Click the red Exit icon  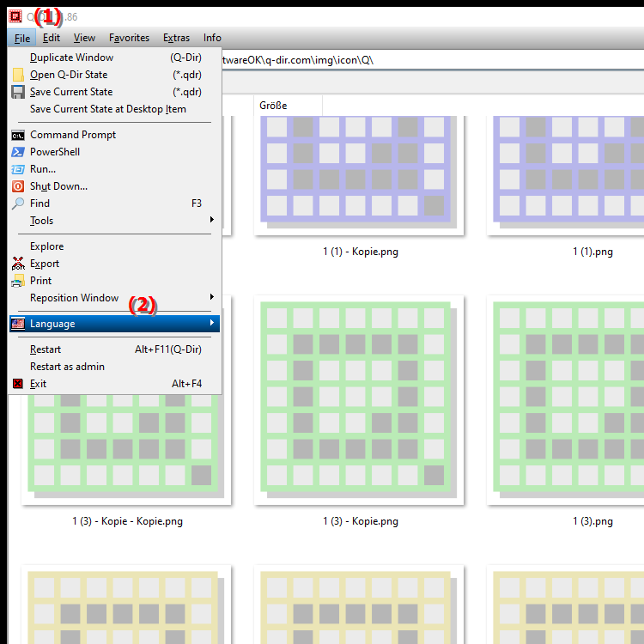point(18,384)
